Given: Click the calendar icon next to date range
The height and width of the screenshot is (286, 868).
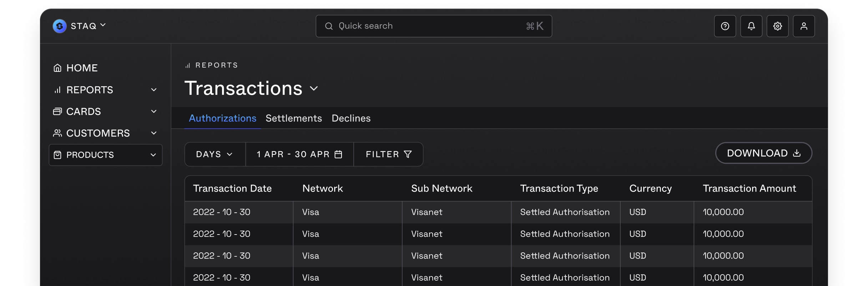Looking at the screenshot, I should tap(338, 154).
